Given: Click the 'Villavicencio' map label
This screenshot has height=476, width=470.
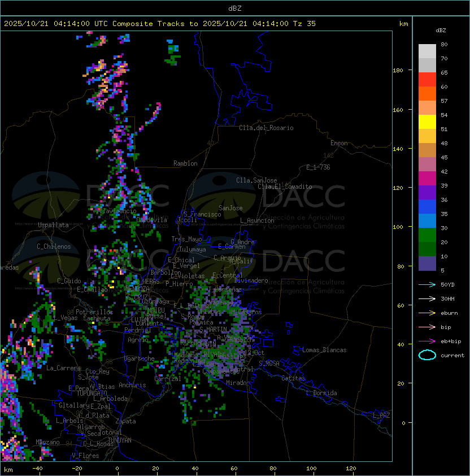Looking at the screenshot, I should point(115,211).
